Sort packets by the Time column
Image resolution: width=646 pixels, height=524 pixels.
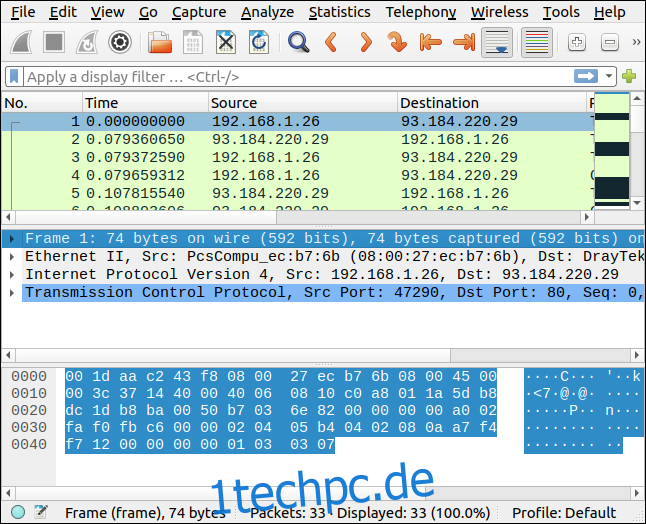click(x=145, y=103)
